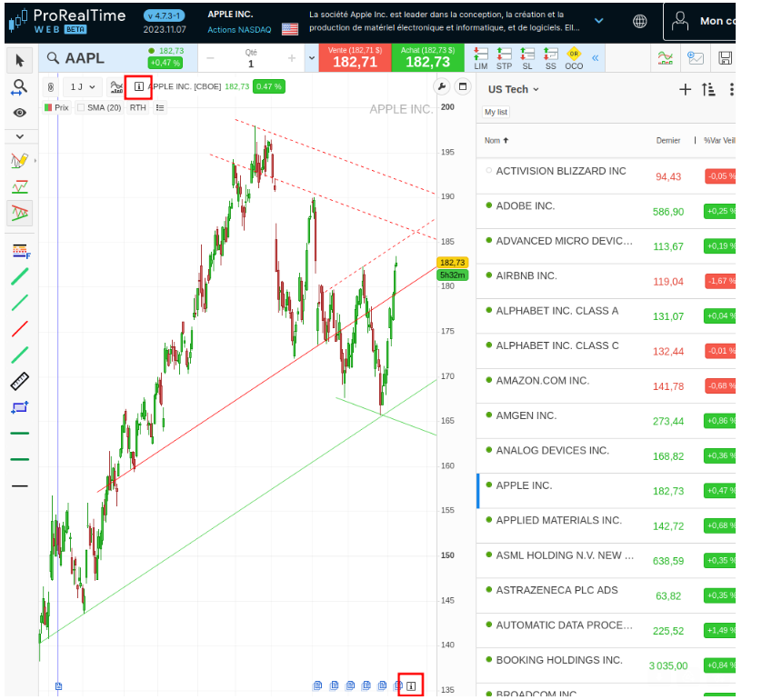Select the My list tab
This screenshot has width=762, height=700.
496,112
